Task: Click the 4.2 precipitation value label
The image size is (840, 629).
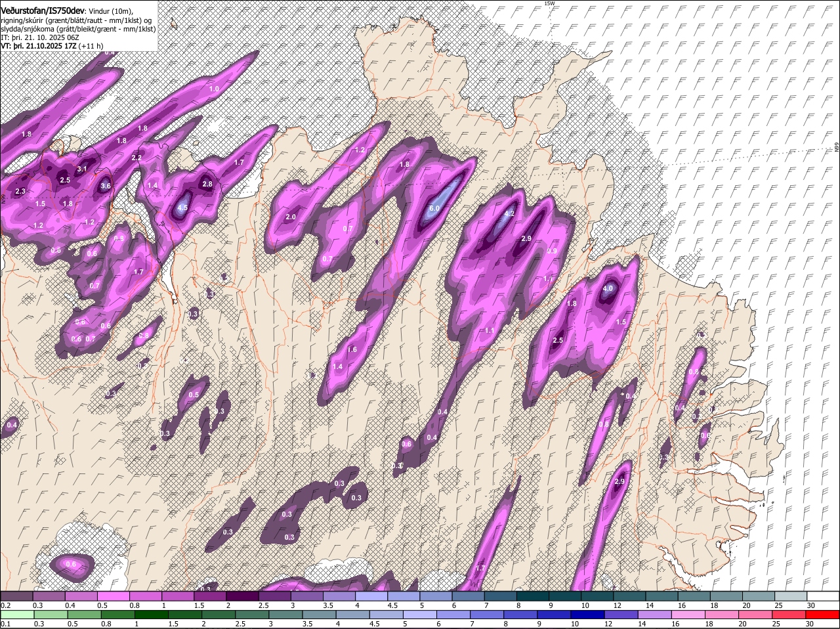Action: [x=509, y=214]
